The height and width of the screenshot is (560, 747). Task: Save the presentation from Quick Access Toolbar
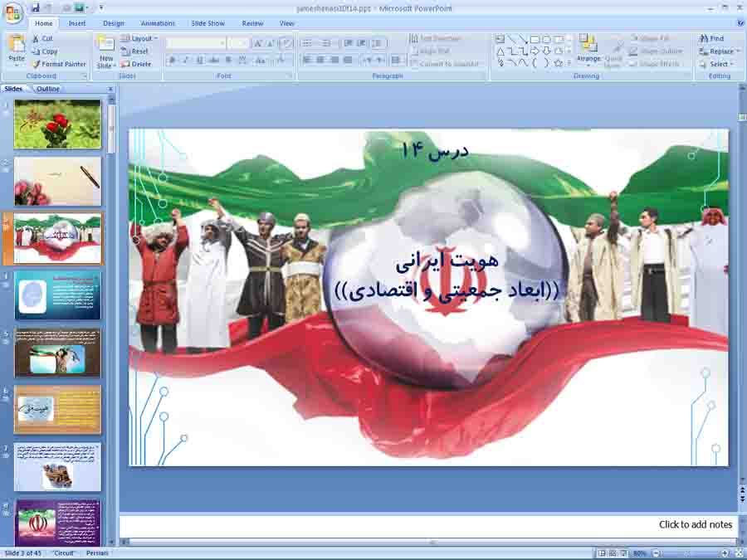coord(36,8)
